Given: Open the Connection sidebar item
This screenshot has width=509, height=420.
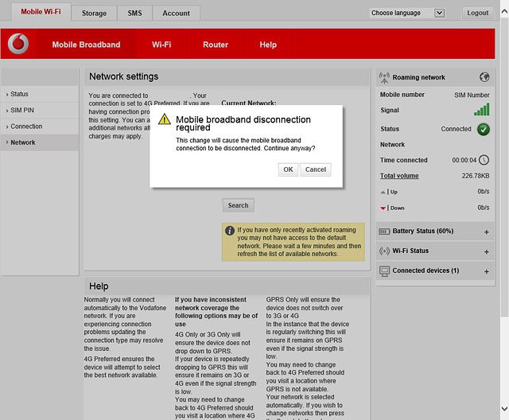Looking at the screenshot, I should (x=40, y=126).
